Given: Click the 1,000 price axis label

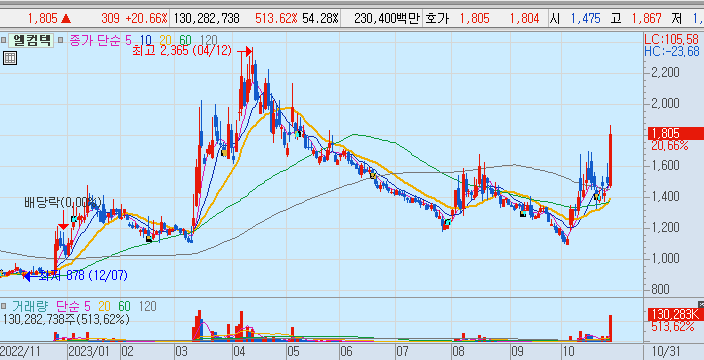Looking at the screenshot, I should click(x=664, y=258).
